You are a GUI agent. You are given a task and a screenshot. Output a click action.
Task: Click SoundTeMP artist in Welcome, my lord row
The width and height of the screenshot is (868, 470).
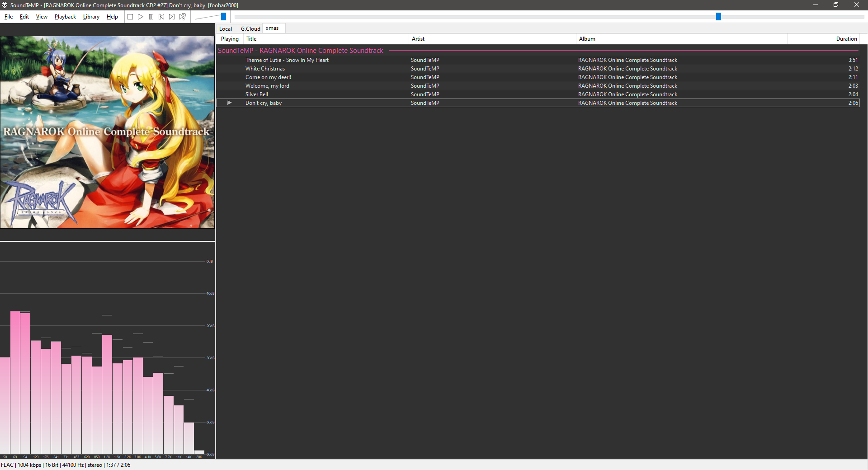pos(425,86)
